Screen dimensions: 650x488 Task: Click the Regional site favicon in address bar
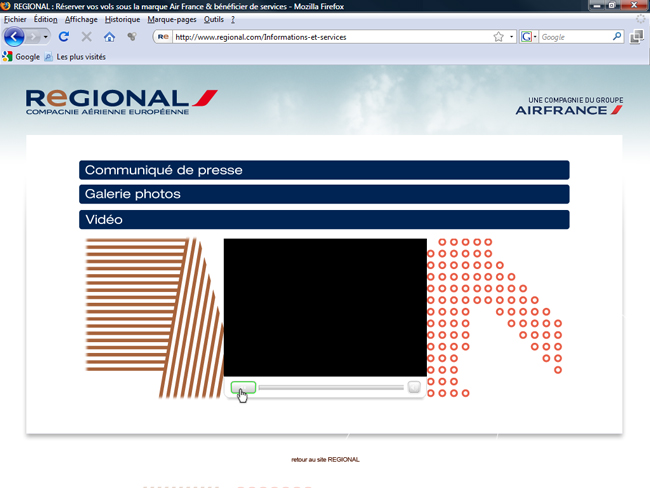pos(163,37)
